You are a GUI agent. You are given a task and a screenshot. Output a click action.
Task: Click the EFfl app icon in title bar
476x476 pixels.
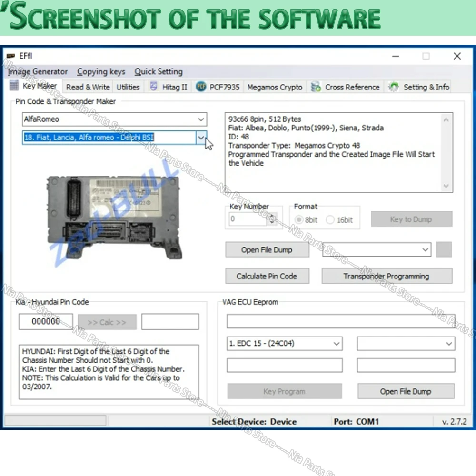(x=10, y=56)
